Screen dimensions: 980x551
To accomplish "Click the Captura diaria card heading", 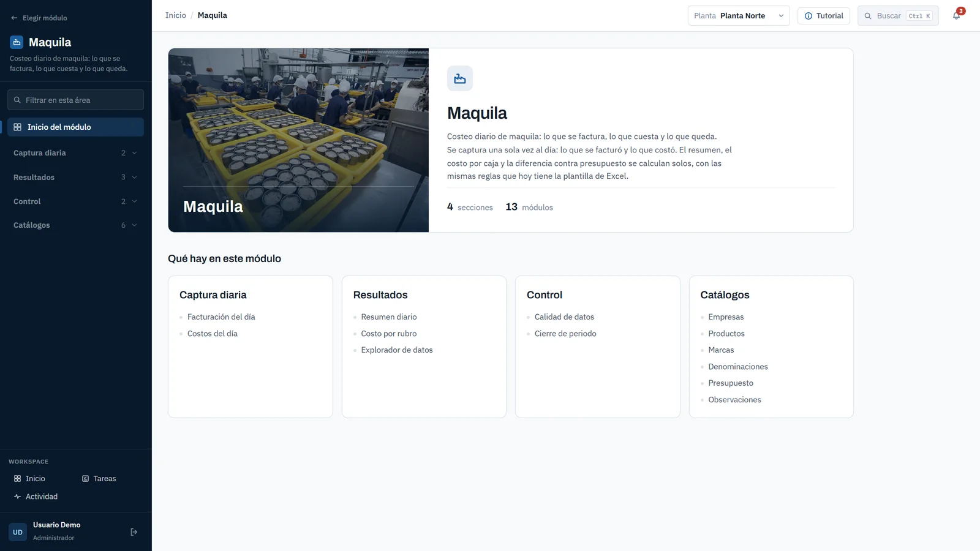I will click(x=213, y=295).
